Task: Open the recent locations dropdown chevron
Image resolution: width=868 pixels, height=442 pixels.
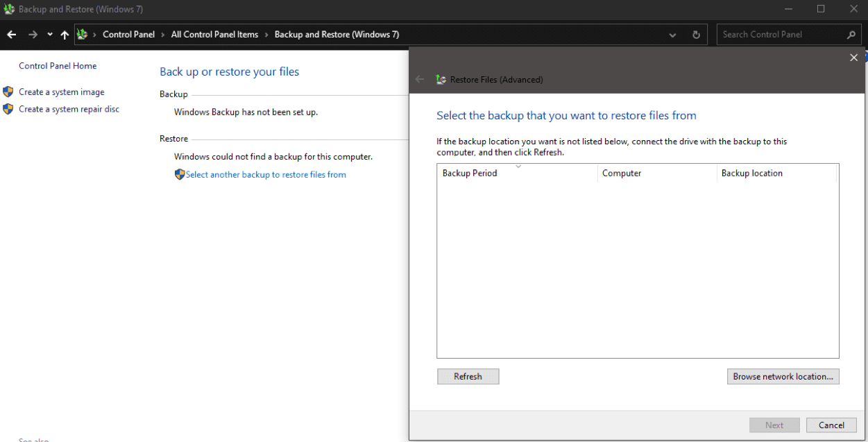Action: point(50,35)
